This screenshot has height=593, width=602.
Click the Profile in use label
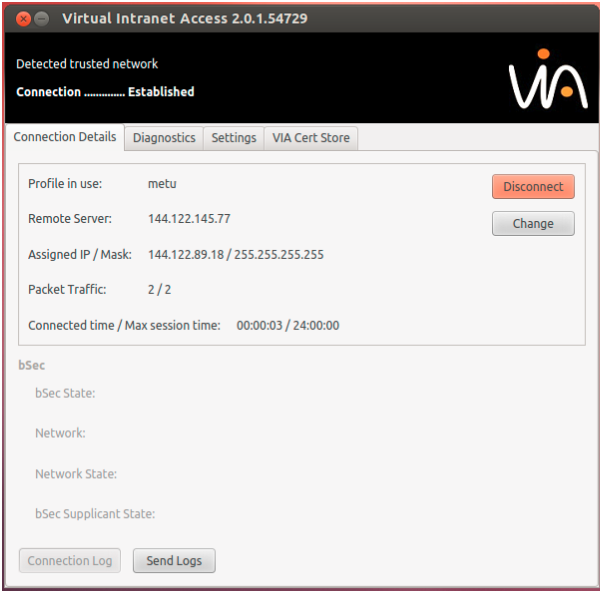[x=65, y=184]
